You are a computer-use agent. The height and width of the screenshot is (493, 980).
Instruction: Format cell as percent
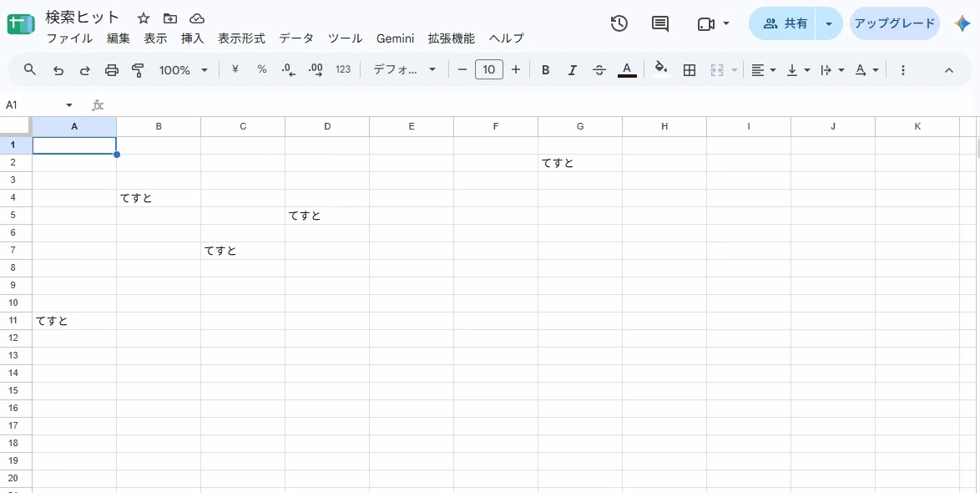pos(262,69)
